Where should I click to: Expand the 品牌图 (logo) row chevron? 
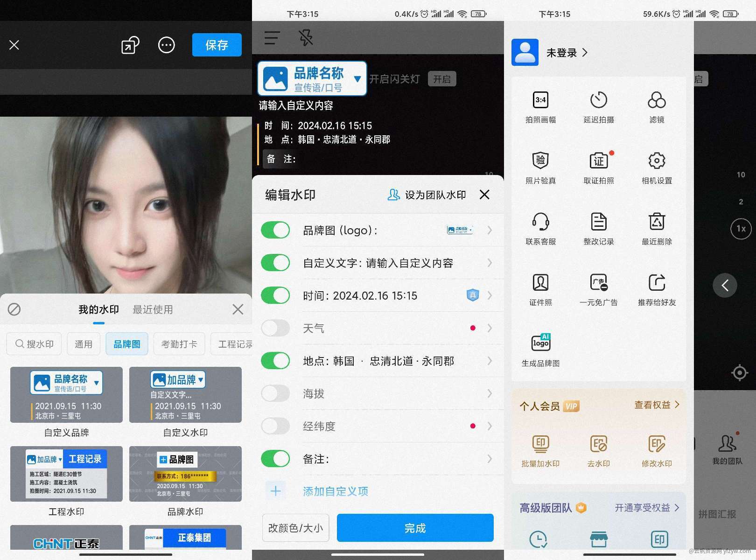click(490, 230)
